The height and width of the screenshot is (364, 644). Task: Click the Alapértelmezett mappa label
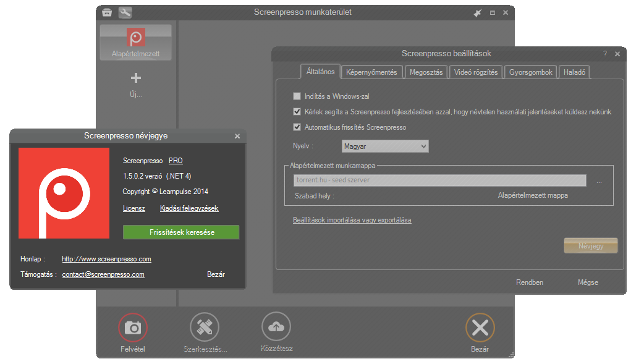tap(533, 195)
